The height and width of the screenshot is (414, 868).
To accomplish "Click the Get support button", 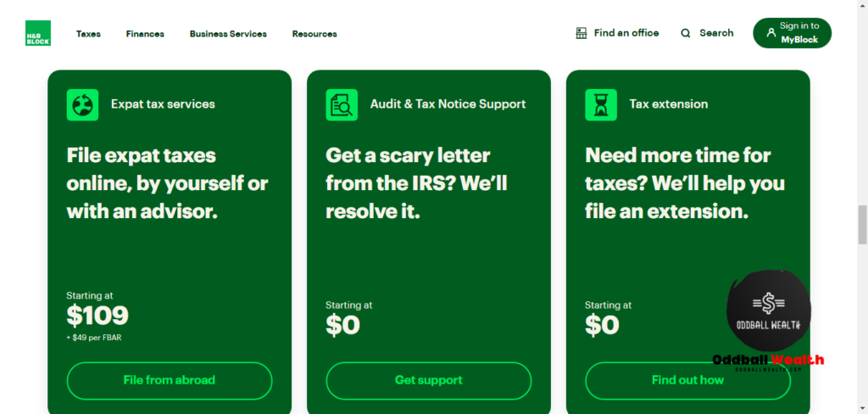I will tap(428, 381).
